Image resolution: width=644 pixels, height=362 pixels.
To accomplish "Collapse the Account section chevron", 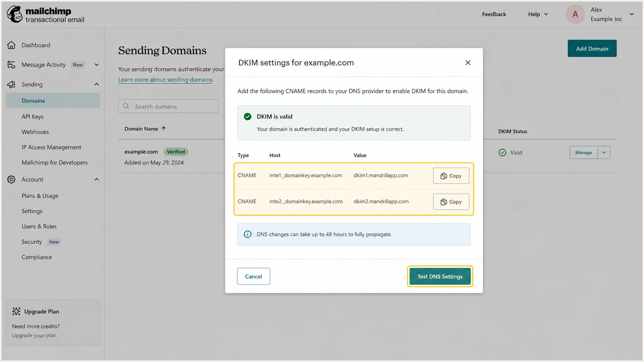I will tap(97, 179).
